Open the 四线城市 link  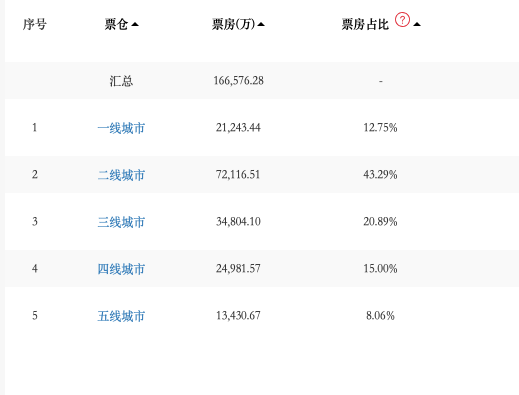coord(121,269)
